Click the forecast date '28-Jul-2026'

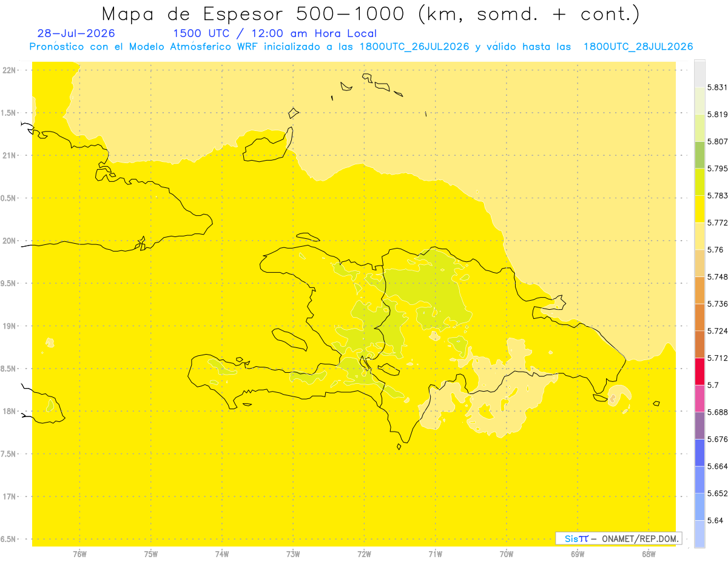(x=76, y=33)
